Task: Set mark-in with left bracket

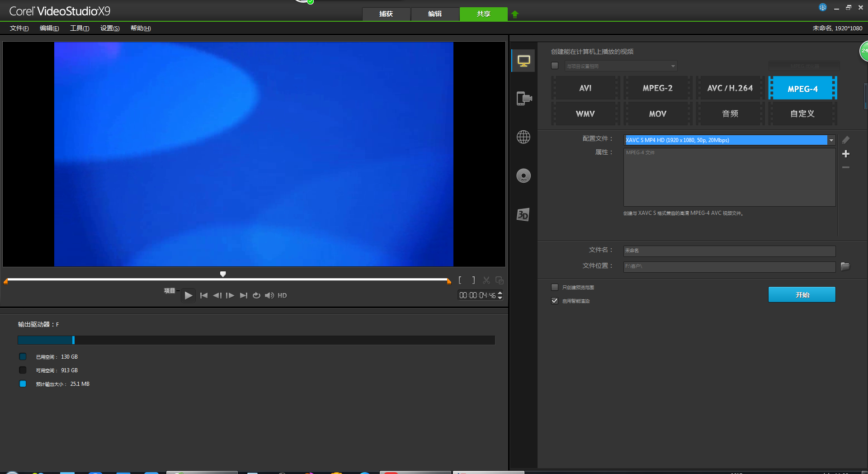Action: [460, 280]
